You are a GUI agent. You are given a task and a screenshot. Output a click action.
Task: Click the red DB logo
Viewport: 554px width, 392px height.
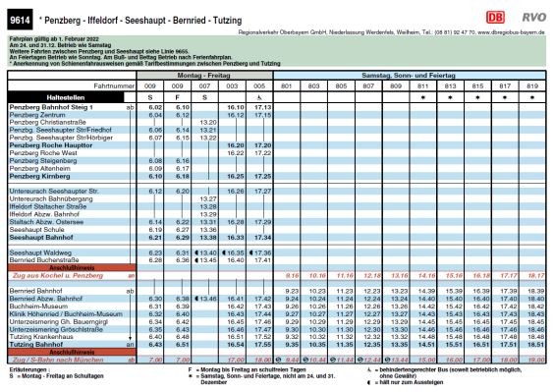[x=495, y=17]
